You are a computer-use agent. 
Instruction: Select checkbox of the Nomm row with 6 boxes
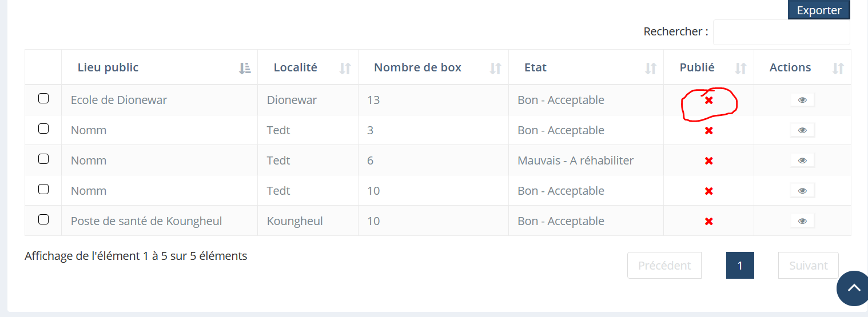click(43, 159)
